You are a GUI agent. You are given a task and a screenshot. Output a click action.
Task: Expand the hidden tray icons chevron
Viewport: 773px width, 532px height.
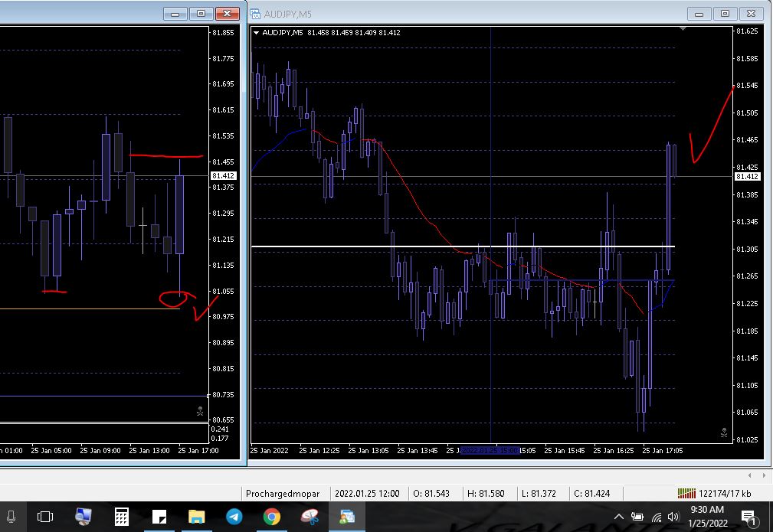click(619, 517)
